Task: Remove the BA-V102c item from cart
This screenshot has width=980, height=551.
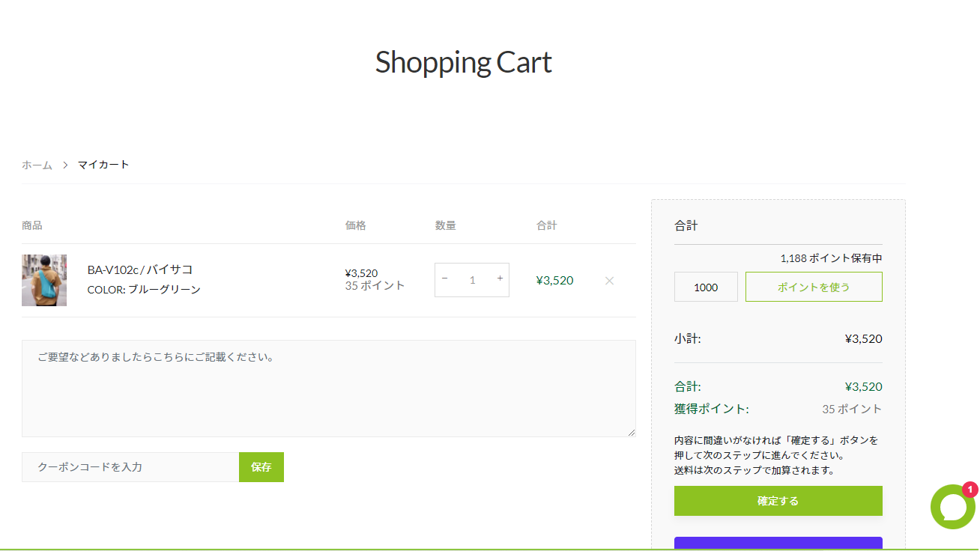Action: [x=609, y=281]
